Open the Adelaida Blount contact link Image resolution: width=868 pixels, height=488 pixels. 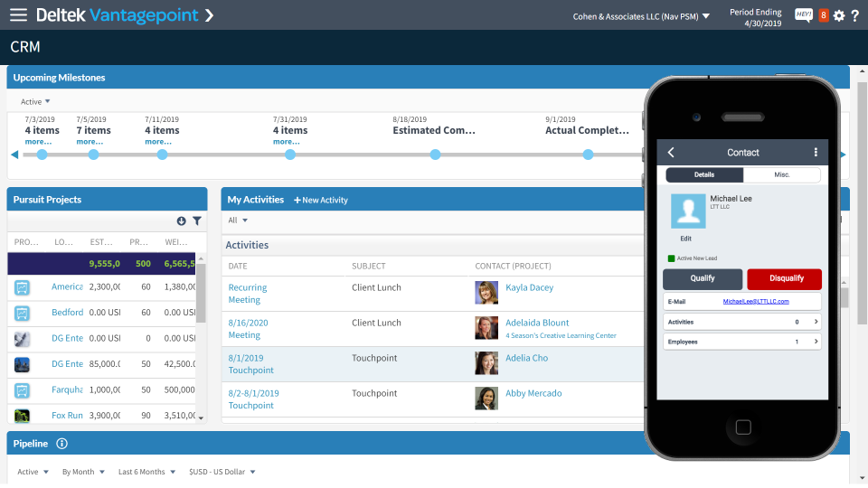coord(537,323)
